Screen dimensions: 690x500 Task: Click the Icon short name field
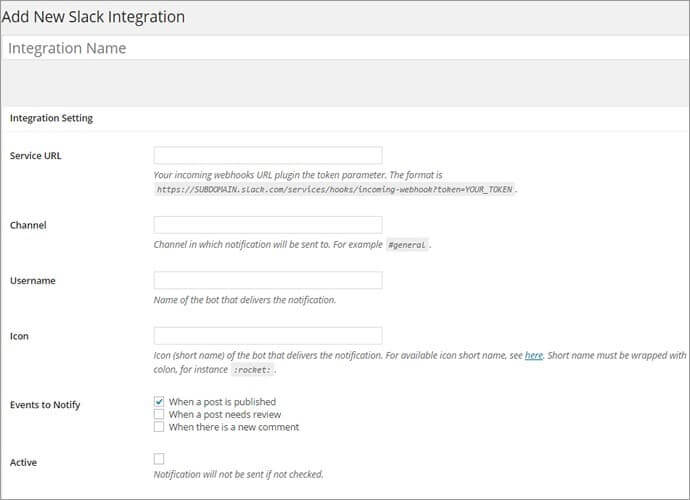(268, 336)
